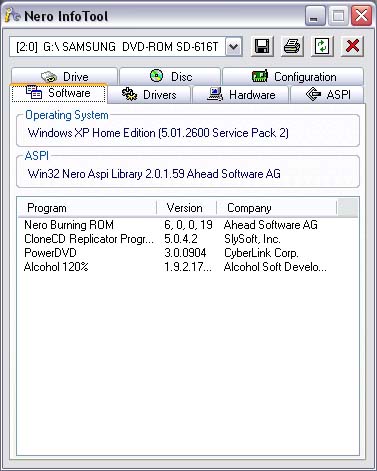377x471 pixels.
Task: Click the CyberLink Corp. company cell
Action: pos(261,253)
